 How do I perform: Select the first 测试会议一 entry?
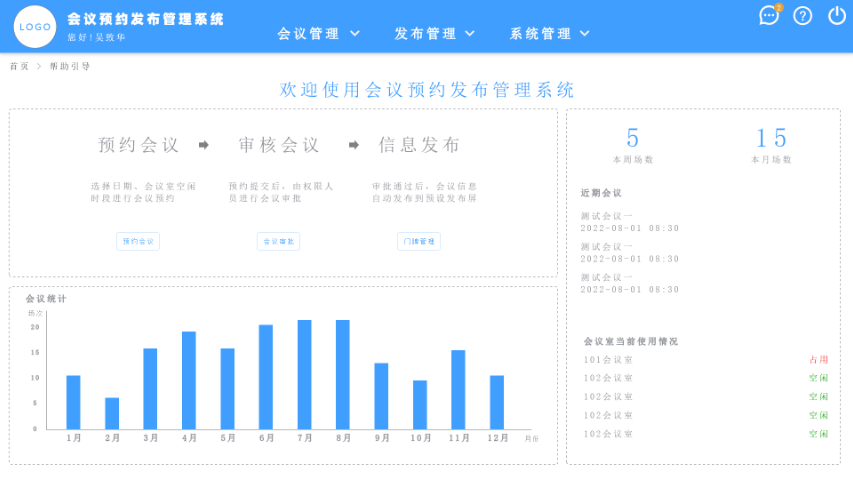coord(630,222)
